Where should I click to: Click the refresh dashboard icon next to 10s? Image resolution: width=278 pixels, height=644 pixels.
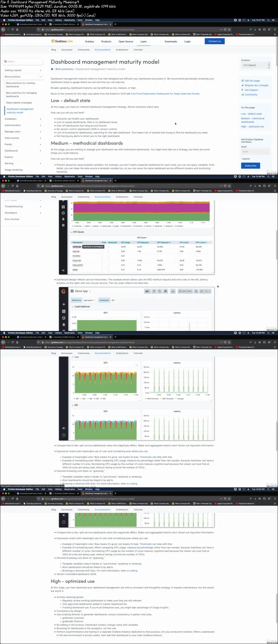(201, 291)
